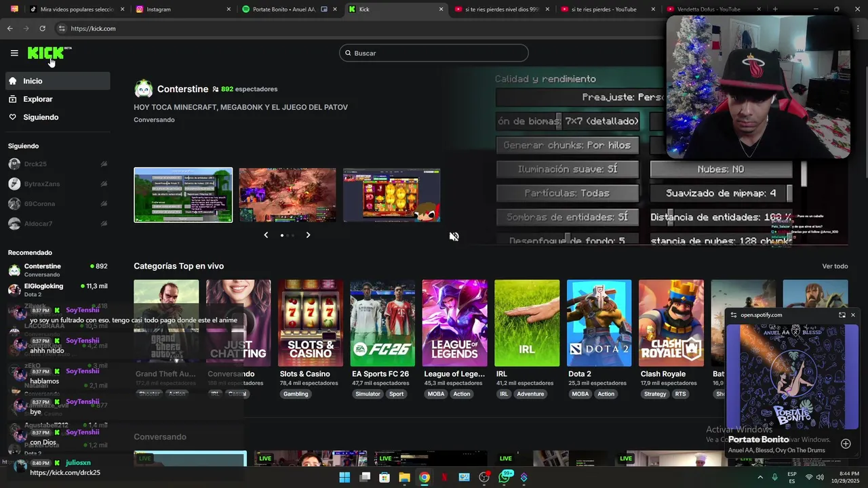868x488 pixels.
Task: Open Spotify mini player settings icon
Action: click(x=733, y=315)
